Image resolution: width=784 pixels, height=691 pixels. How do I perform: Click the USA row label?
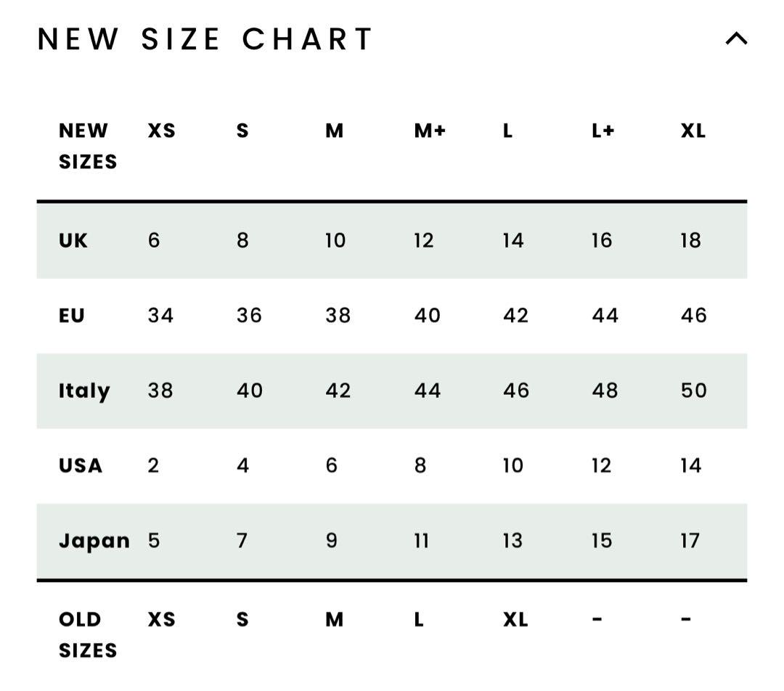coord(81,465)
